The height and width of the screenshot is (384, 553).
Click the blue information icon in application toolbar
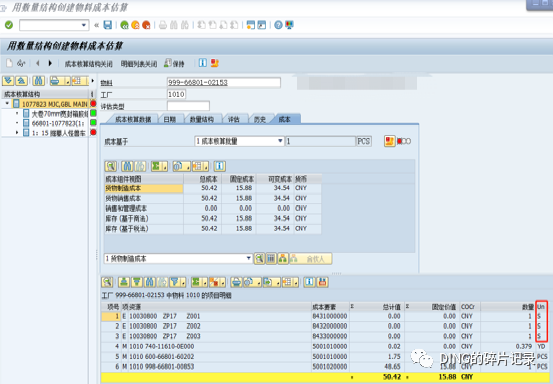pos(203,63)
